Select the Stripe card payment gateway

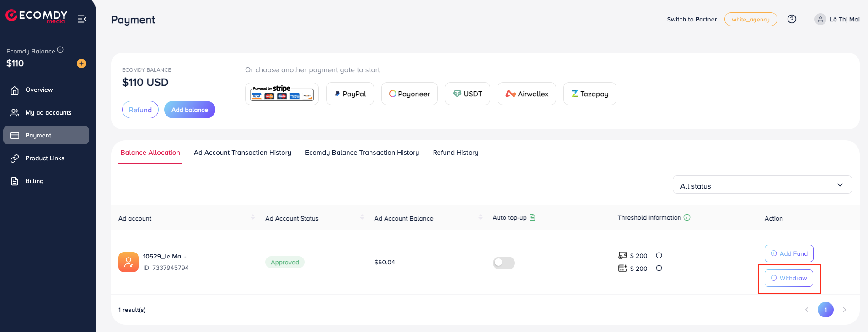[282, 94]
